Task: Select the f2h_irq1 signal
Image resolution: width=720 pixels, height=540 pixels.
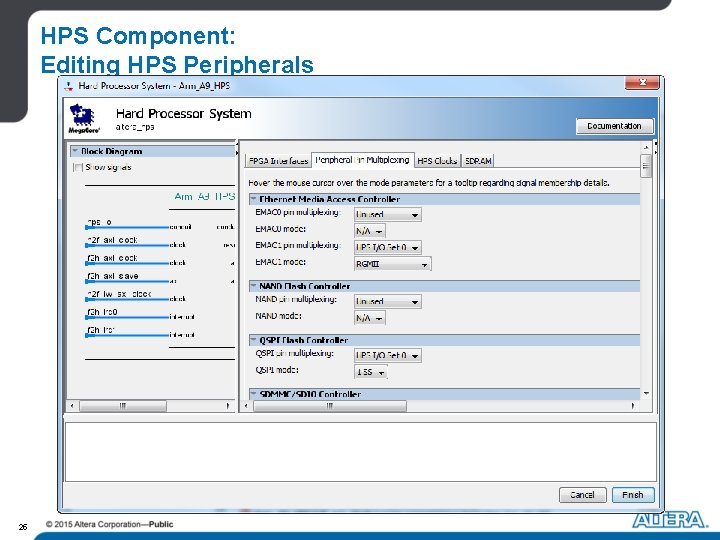Action: coord(101,330)
